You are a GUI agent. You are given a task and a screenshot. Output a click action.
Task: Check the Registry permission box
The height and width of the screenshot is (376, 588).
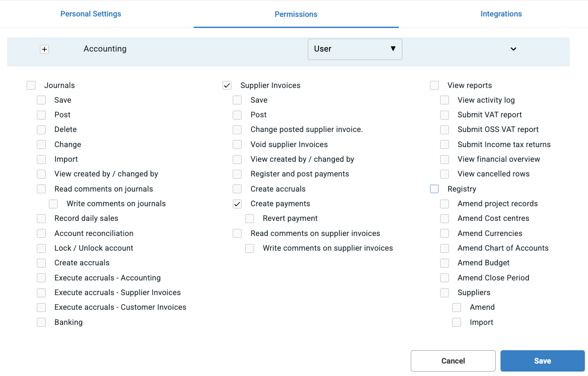pyautogui.click(x=434, y=189)
